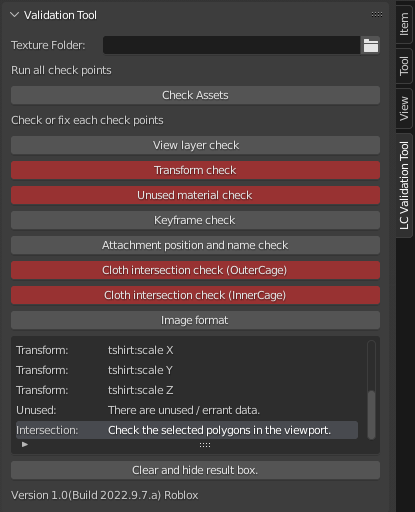Viewport: 415px width, 512px height.
Task: Open the View sidebar tab
Action: [404, 108]
